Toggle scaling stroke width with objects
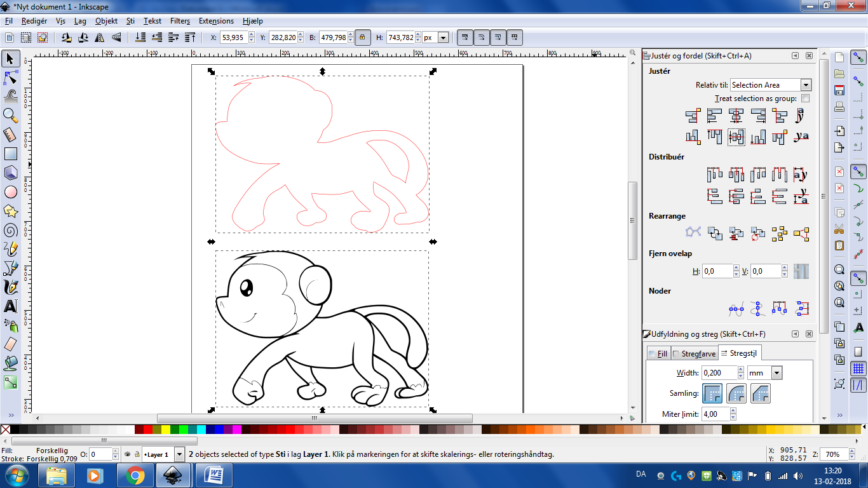868x488 pixels. tap(465, 37)
